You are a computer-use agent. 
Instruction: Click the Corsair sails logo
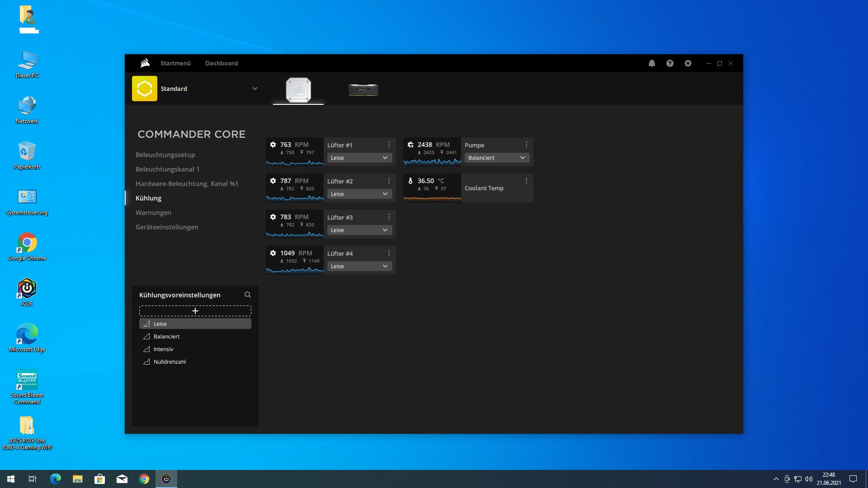(145, 63)
